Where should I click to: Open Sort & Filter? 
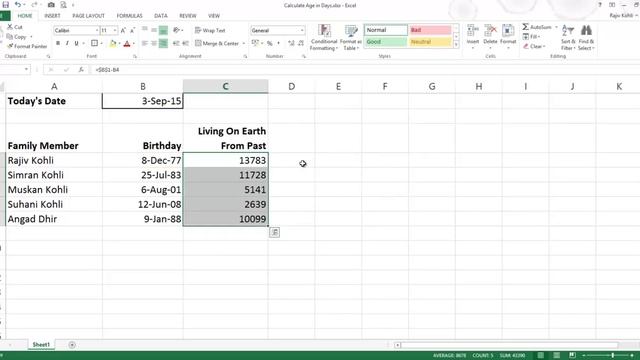pos(568,38)
